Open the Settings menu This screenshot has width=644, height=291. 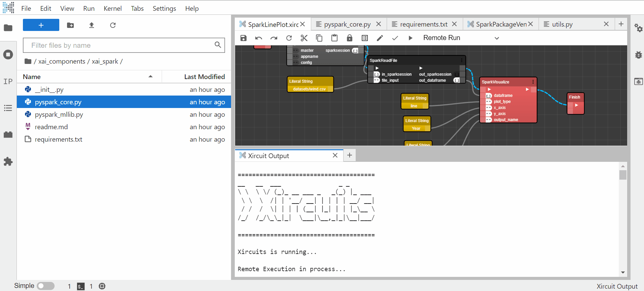coord(164,8)
